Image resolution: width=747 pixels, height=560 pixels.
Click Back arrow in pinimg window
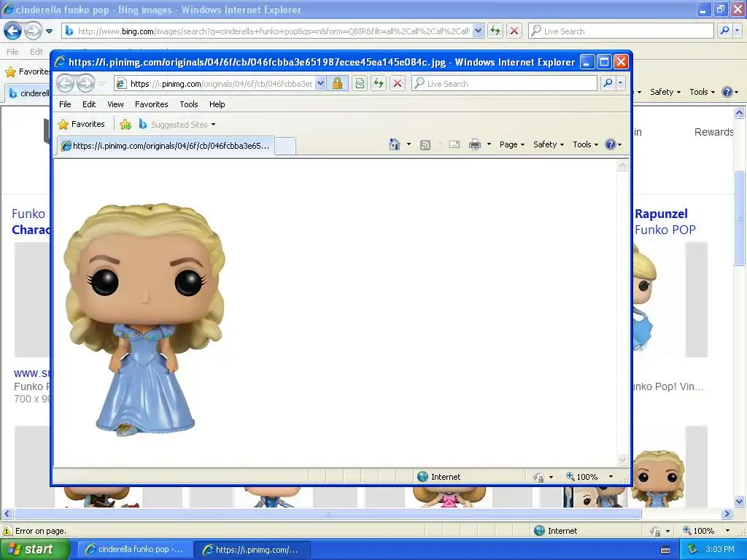click(66, 84)
